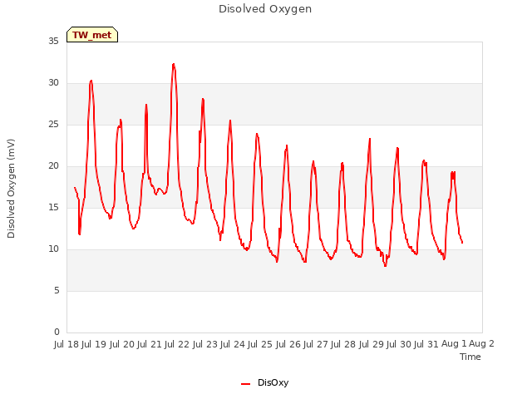Click the y-axis tick value 20

click(x=53, y=166)
